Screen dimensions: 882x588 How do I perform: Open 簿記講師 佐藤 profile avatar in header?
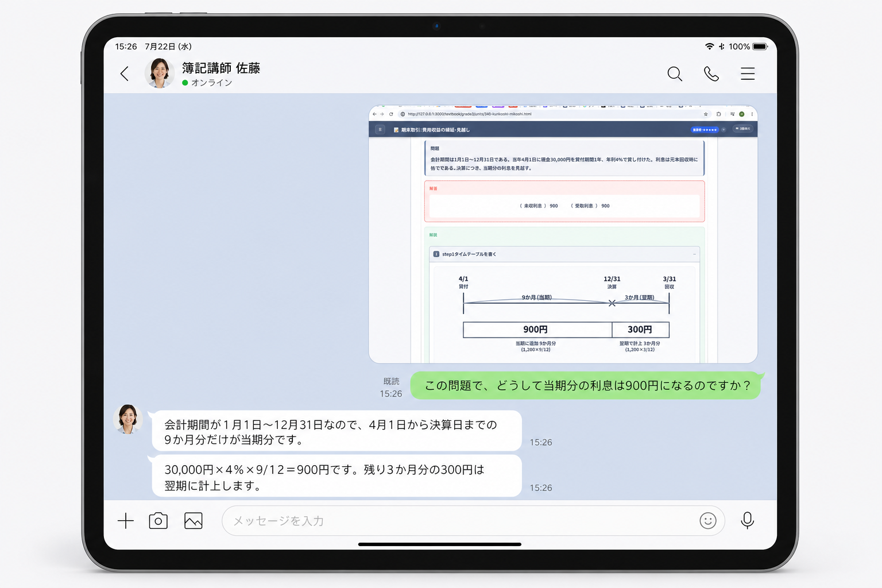[x=160, y=73]
